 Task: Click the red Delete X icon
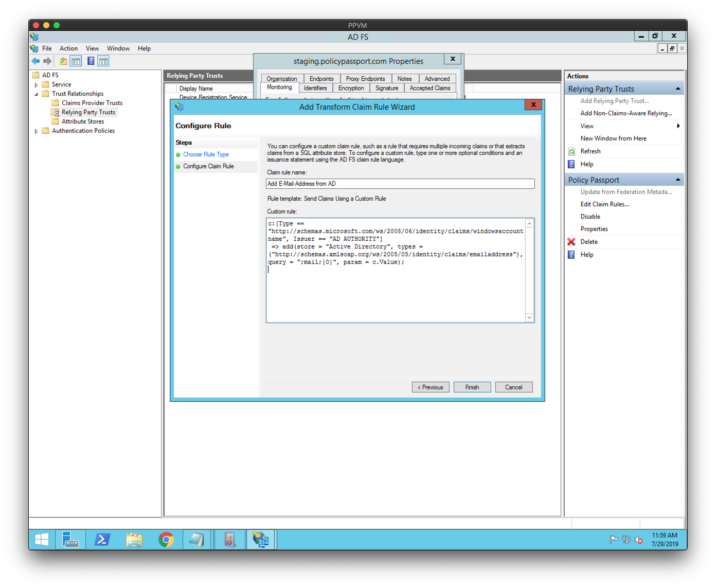(571, 242)
